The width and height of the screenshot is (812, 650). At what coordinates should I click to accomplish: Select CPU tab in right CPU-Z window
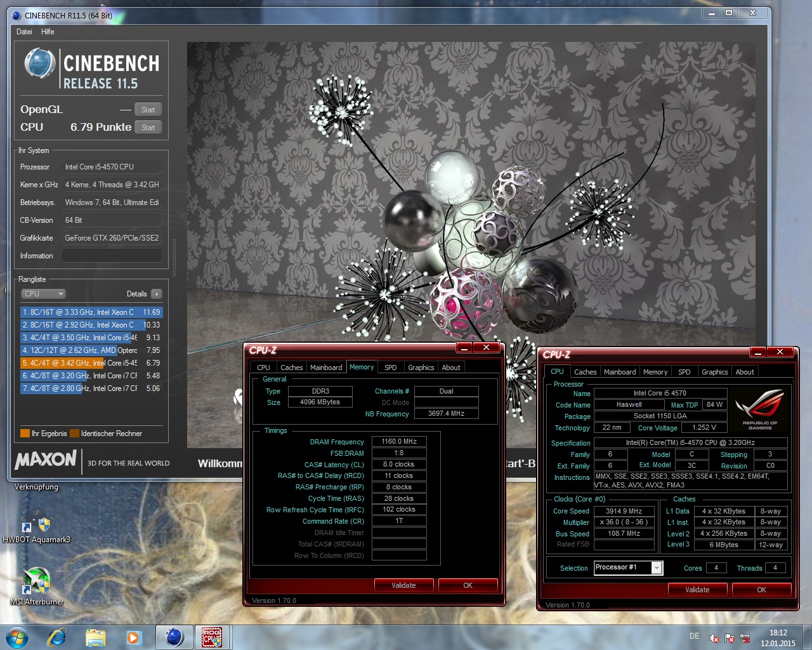557,371
